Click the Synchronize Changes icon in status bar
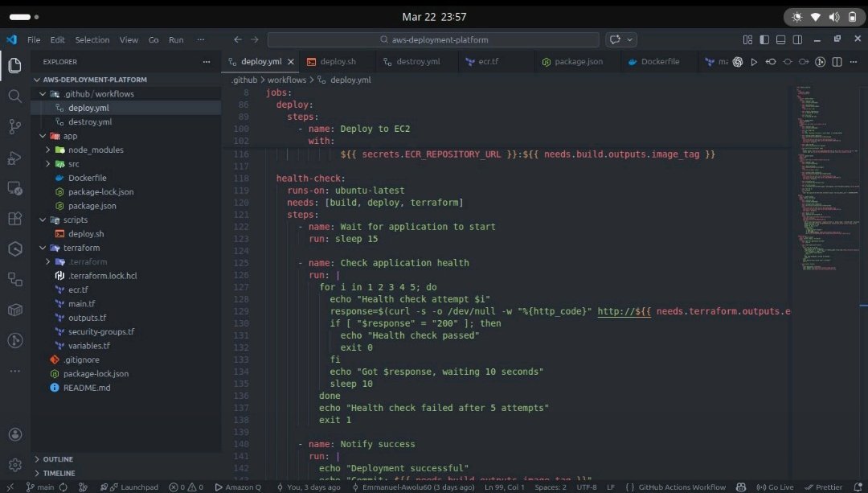868x493 pixels. pyautogui.click(x=63, y=487)
